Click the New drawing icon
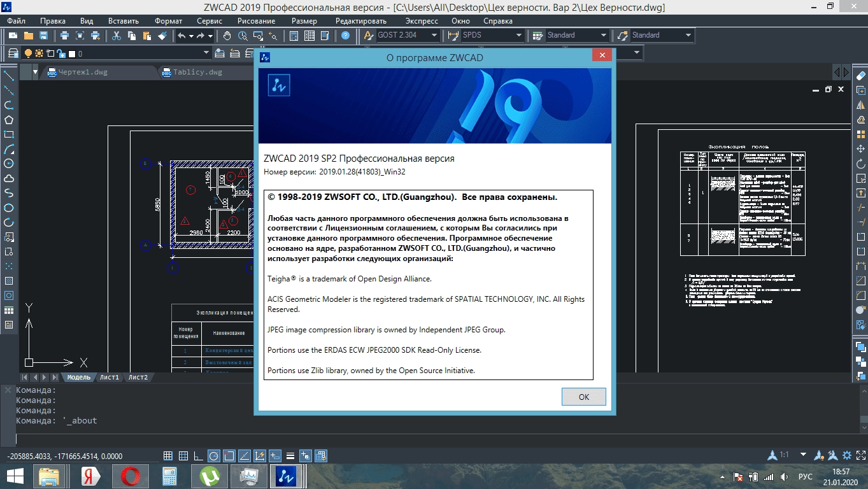This screenshot has height=489, width=868. tap(13, 36)
